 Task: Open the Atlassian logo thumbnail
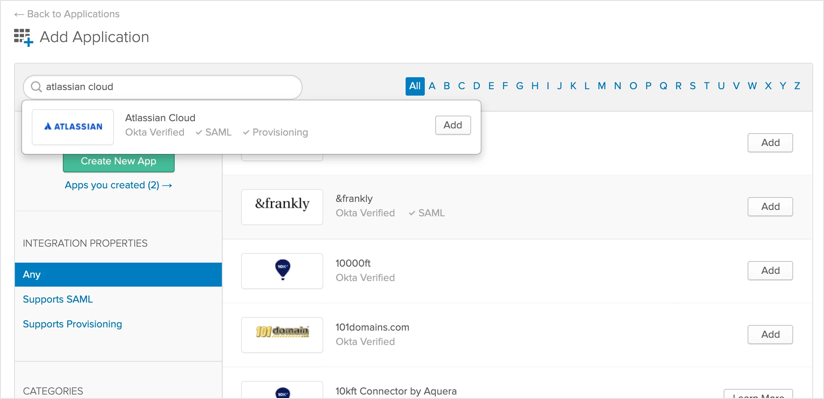(73, 127)
